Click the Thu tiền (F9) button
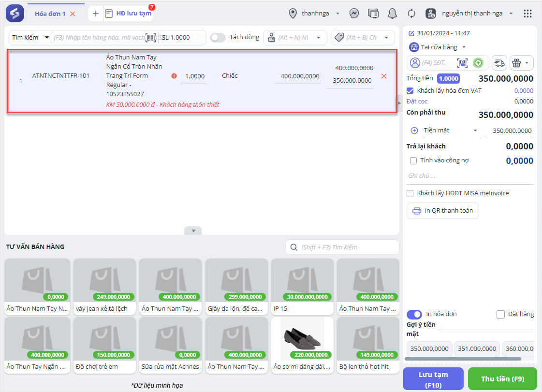Image resolution: width=542 pixels, height=392 pixels. [x=502, y=378]
